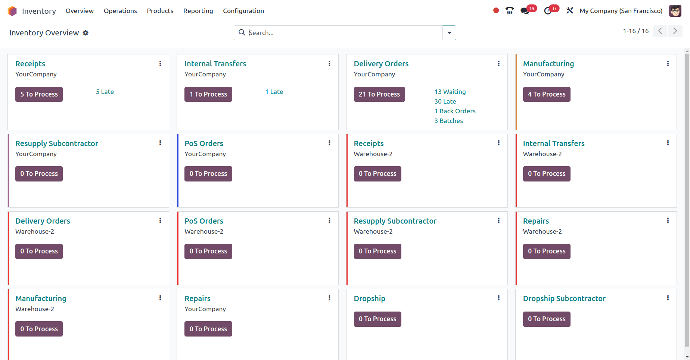Open the Operations menu
This screenshot has width=690, height=360.
tap(120, 11)
